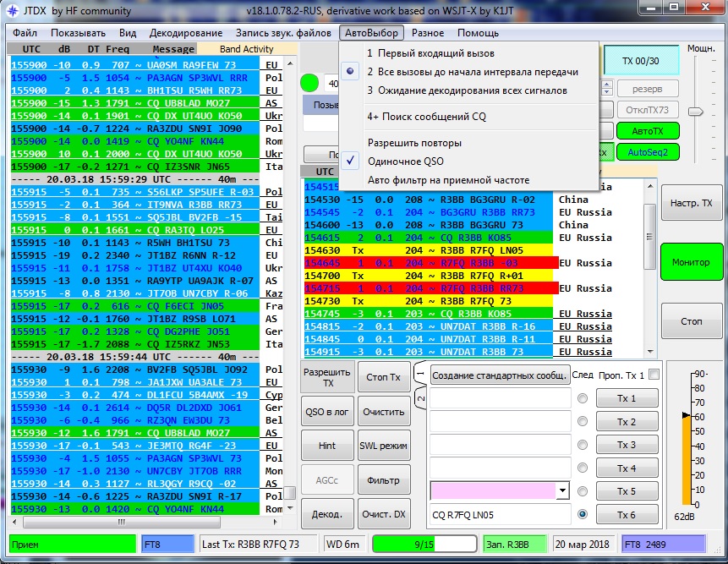728x564 pixels.
Task: Click the Стоп button on right
Action: click(x=691, y=321)
